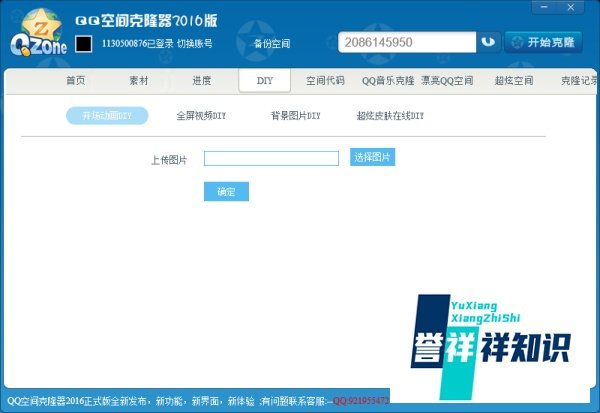Click the black user avatar thumbnail

click(83, 44)
